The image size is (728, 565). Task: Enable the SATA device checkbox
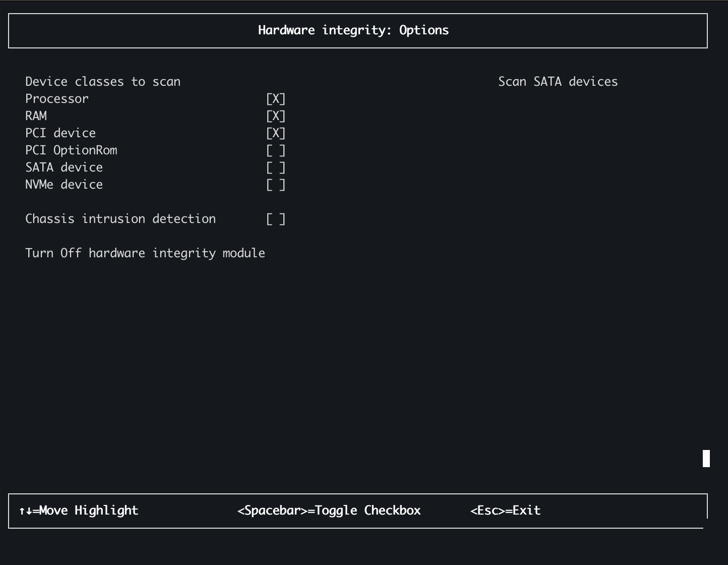coord(276,167)
